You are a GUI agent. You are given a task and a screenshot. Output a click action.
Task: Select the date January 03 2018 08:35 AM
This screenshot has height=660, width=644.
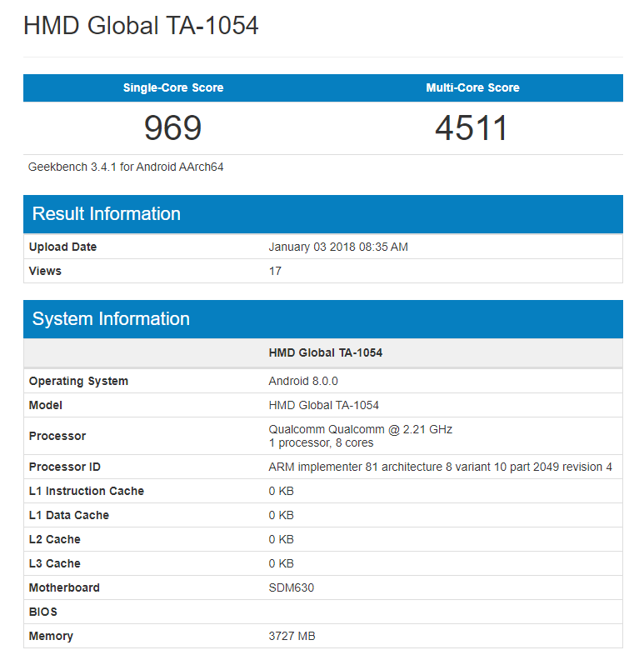[338, 247]
